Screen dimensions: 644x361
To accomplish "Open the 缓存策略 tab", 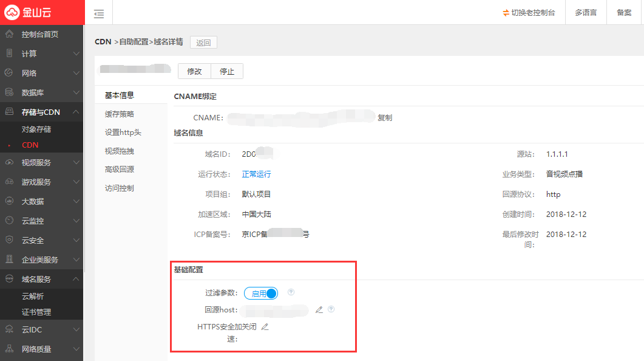I will tap(119, 114).
